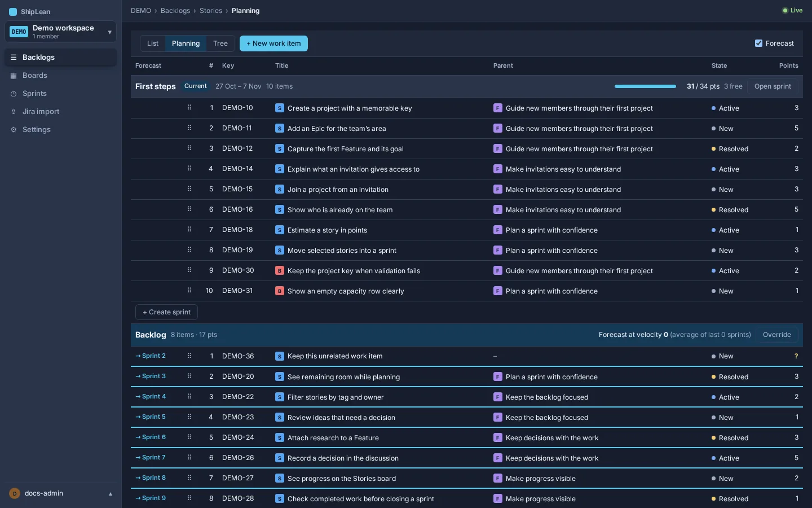Click the Resolved state of DEMO-28
812x508 pixels.
pos(730,499)
